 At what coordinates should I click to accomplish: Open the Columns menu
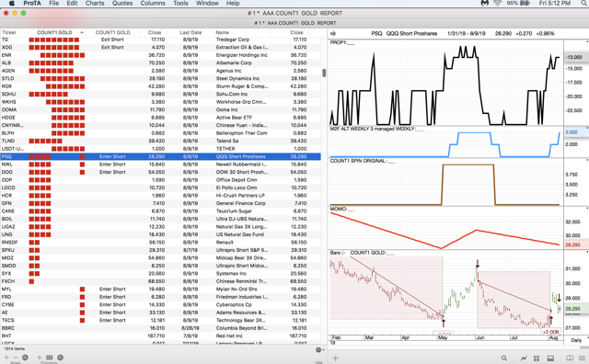[x=153, y=3]
